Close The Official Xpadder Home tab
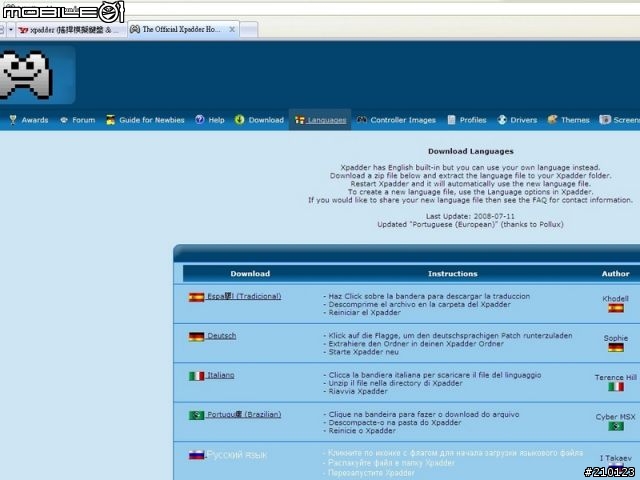Viewport: 640px width, 480px height. (x=232, y=29)
